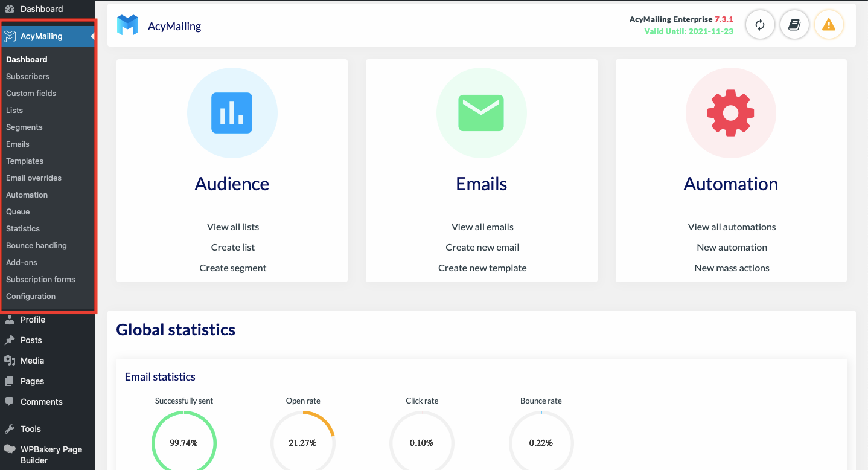Open Email overrides submenu item
868x470 pixels.
click(x=34, y=178)
